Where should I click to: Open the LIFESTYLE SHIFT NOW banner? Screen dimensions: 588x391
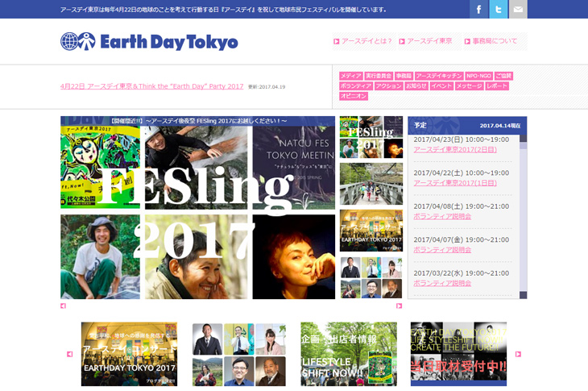(349, 354)
